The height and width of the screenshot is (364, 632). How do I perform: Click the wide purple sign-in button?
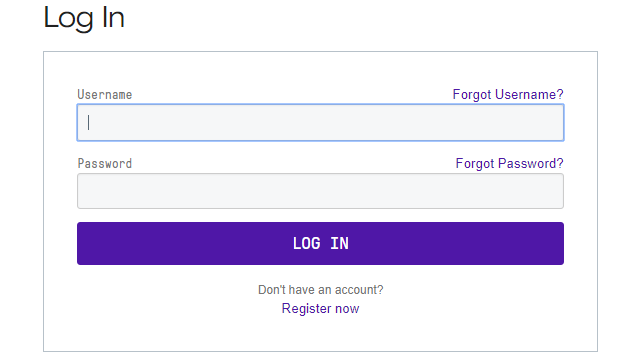[x=320, y=243]
